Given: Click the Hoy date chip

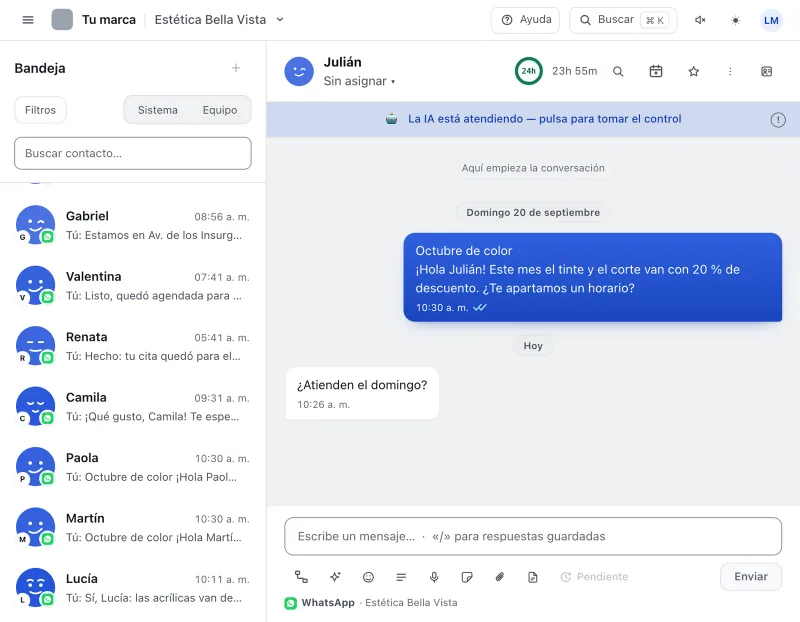Looking at the screenshot, I should 533,346.
